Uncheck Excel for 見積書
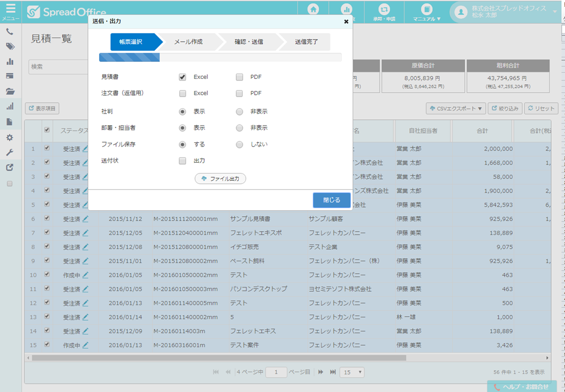 182,77
